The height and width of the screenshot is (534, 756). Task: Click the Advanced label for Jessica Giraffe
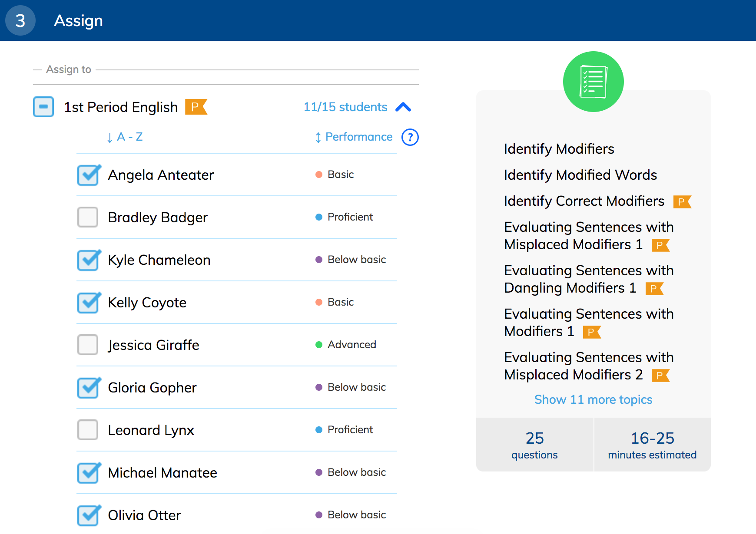pos(352,345)
